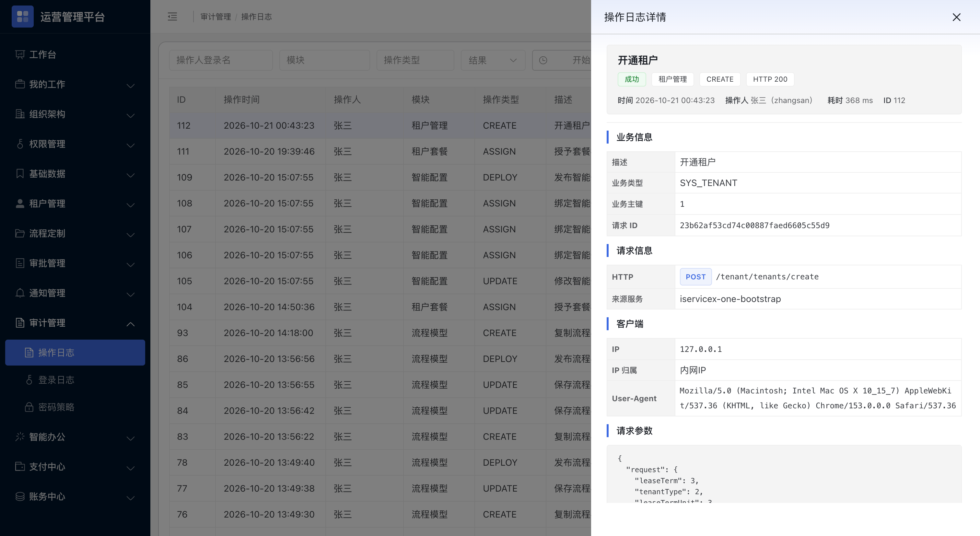Click the 权限管理 key icon
This screenshot has height=536, width=980.
click(20, 144)
